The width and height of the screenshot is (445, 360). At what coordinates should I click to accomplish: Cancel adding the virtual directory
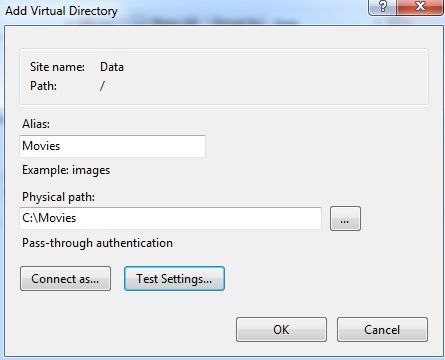click(382, 330)
